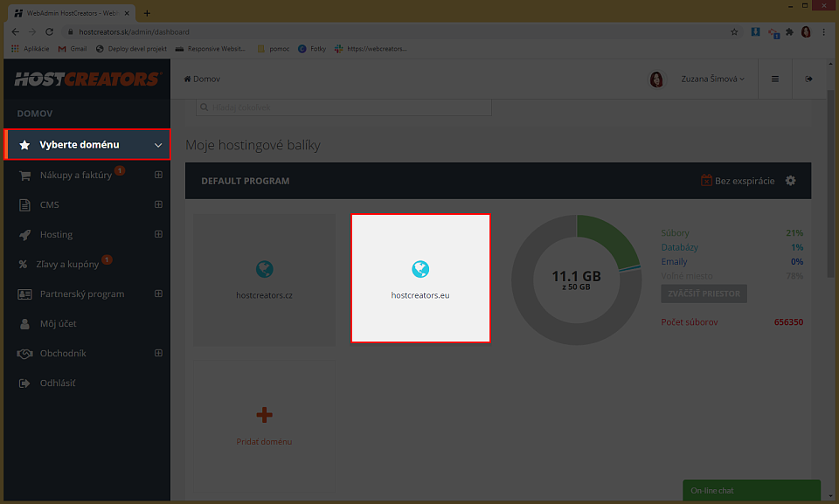Click the Zväčšiť priestor button
Image resolution: width=839 pixels, height=504 pixels.
click(704, 293)
